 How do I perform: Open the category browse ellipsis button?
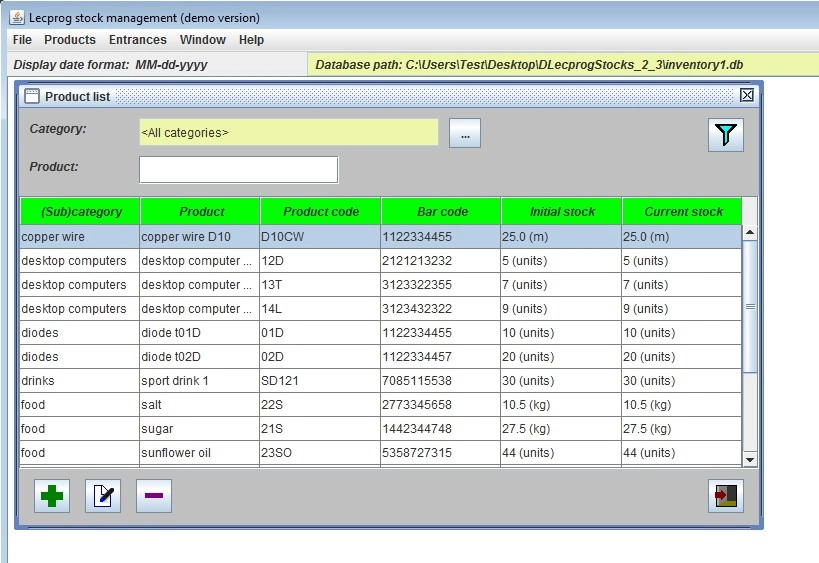click(465, 133)
